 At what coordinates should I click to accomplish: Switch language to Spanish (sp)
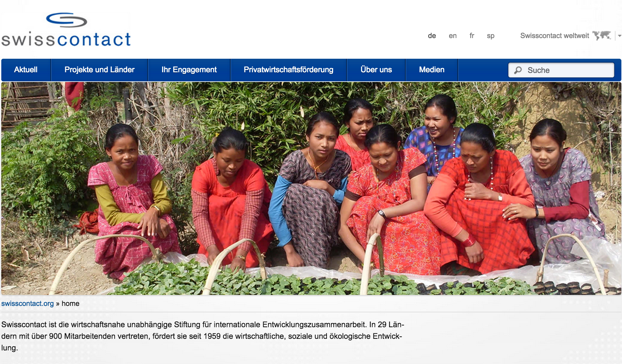coord(491,36)
